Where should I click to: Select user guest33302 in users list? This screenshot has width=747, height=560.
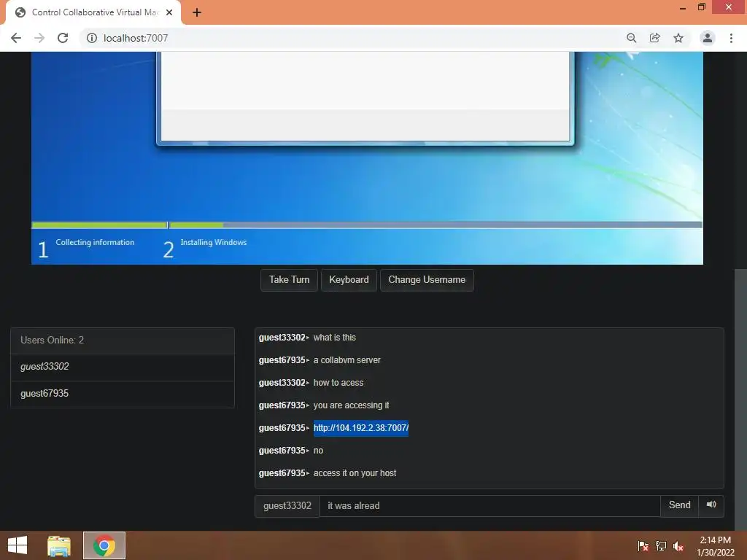click(123, 367)
